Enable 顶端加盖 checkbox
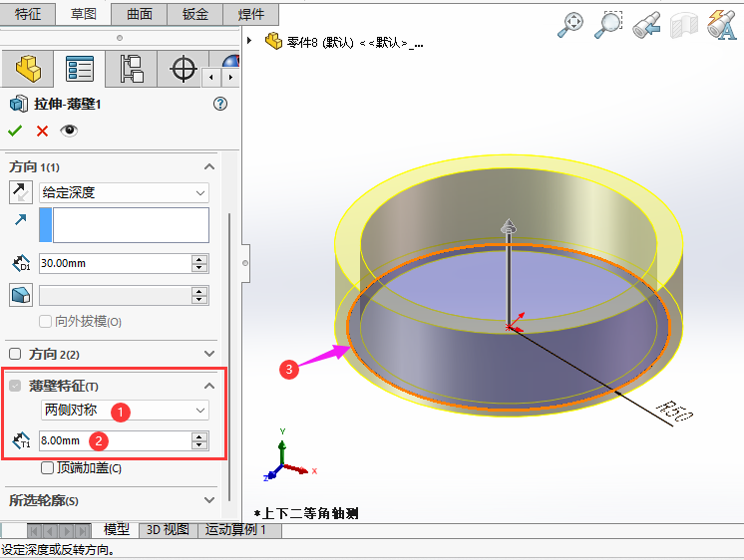Image resolution: width=744 pixels, height=560 pixels. pyautogui.click(x=47, y=468)
